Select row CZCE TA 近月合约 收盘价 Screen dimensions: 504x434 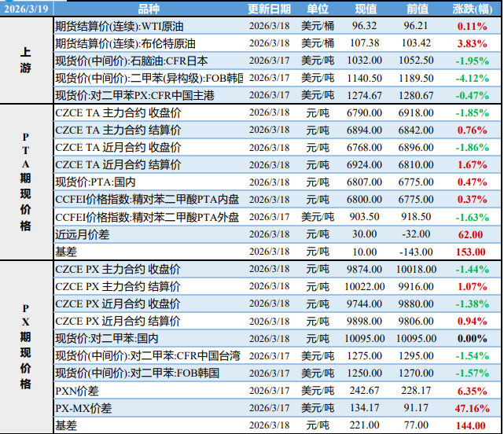tap(278, 147)
